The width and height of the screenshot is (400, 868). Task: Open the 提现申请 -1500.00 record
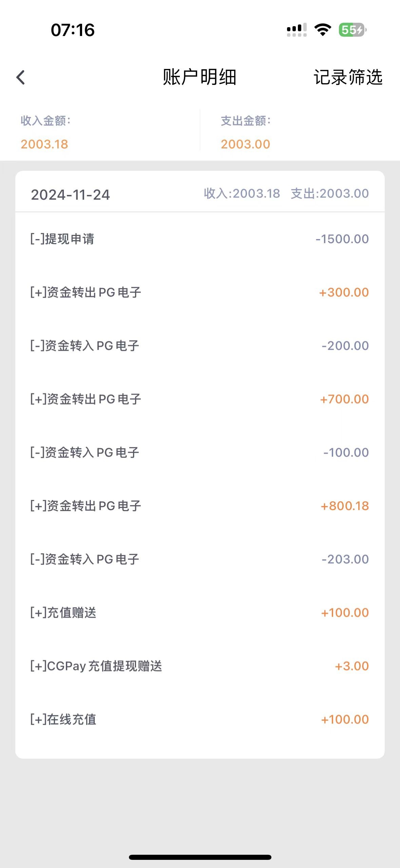tap(199, 239)
